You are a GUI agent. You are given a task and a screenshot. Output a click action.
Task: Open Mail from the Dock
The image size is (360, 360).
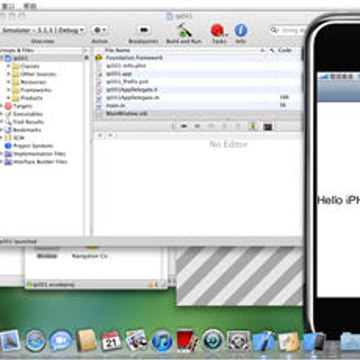[11, 341]
